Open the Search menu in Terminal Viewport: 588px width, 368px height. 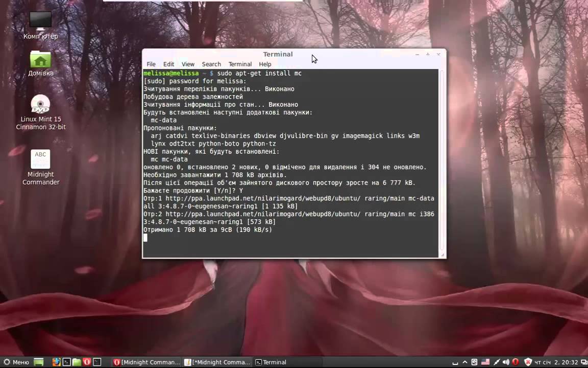click(211, 64)
